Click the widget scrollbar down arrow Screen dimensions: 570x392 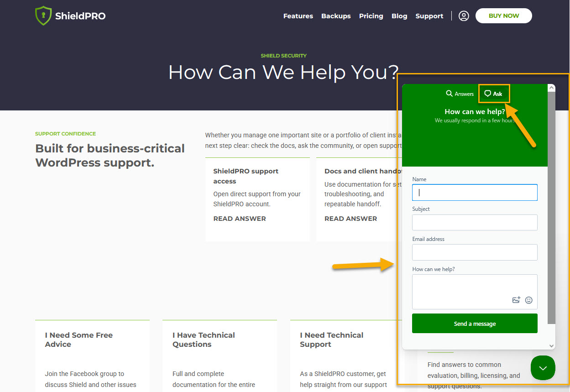pyautogui.click(x=551, y=346)
